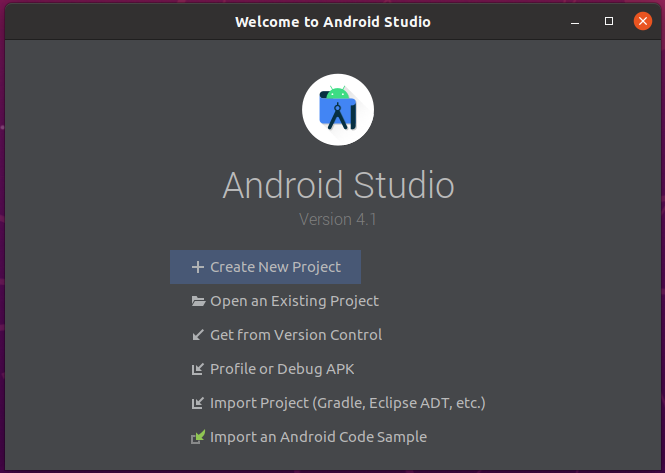Click the Create New Project button
665x473 pixels.
coord(265,267)
